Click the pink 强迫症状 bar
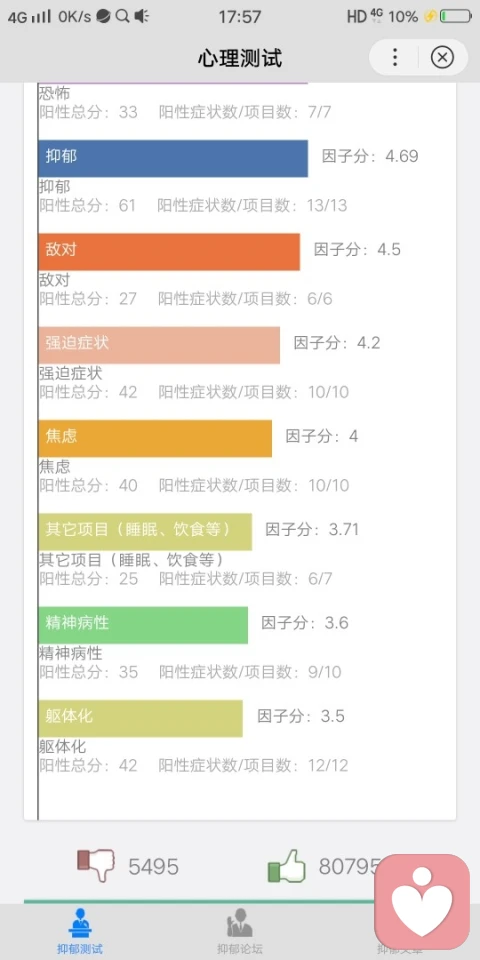The image size is (480, 960). (x=159, y=345)
